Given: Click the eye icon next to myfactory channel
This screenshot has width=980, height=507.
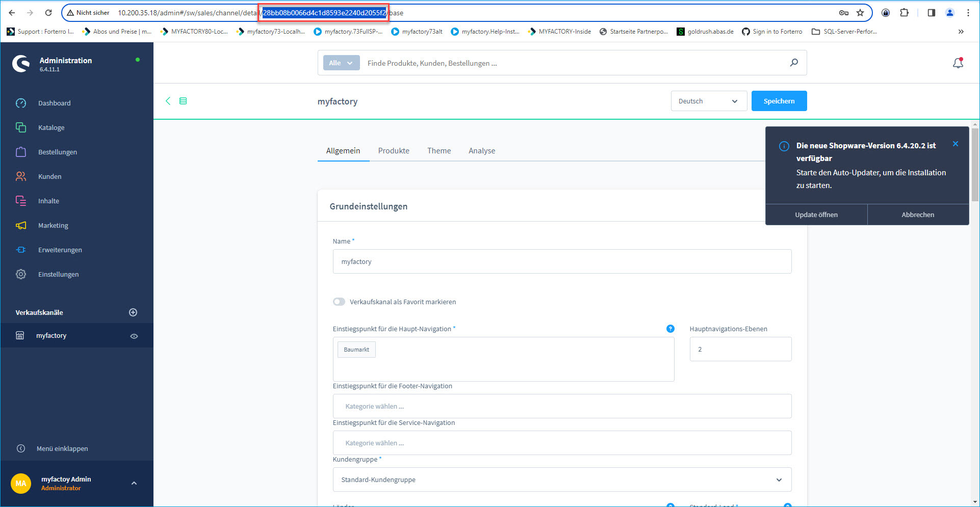Looking at the screenshot, I should coord(134,336).
